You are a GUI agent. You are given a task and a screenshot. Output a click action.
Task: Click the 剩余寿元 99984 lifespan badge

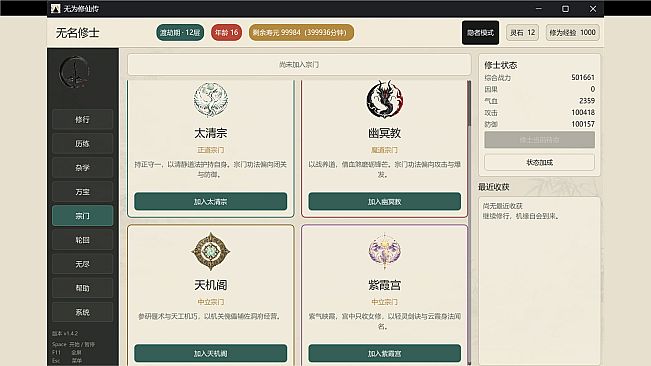[301, 32]
